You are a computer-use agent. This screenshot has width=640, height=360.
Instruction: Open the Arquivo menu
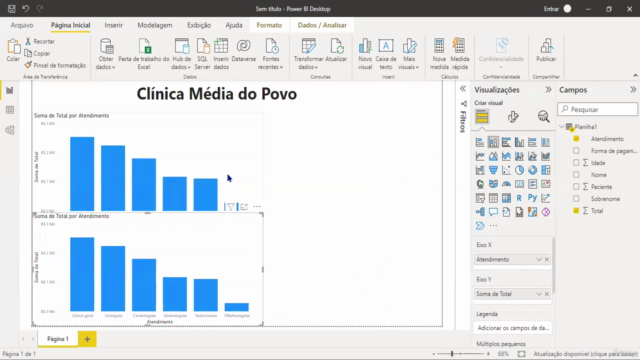pos(22,25)
